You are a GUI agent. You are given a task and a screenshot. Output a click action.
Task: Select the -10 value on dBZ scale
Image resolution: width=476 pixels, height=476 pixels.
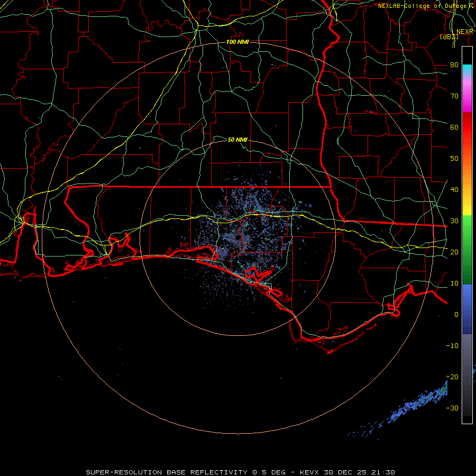point(452,346)
